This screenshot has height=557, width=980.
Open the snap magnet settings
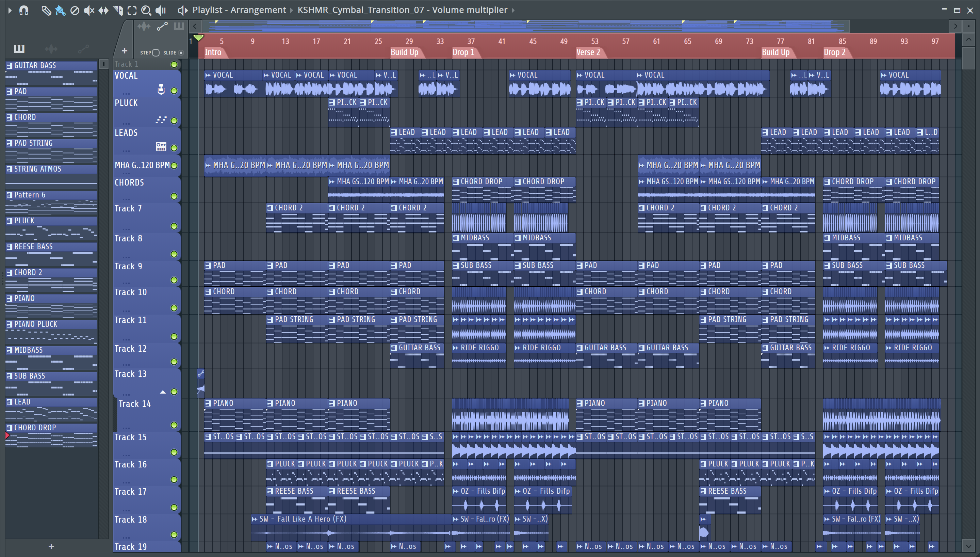coord(24,10)
